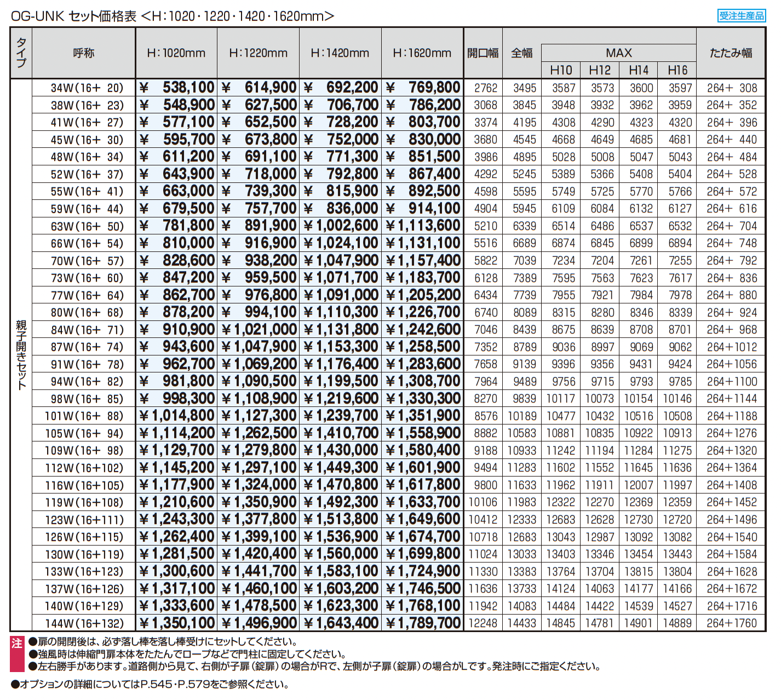The height and width of the screenshot is (700, 781).
Task: Click the 開口幅 column header
Action: click(483, 53)
